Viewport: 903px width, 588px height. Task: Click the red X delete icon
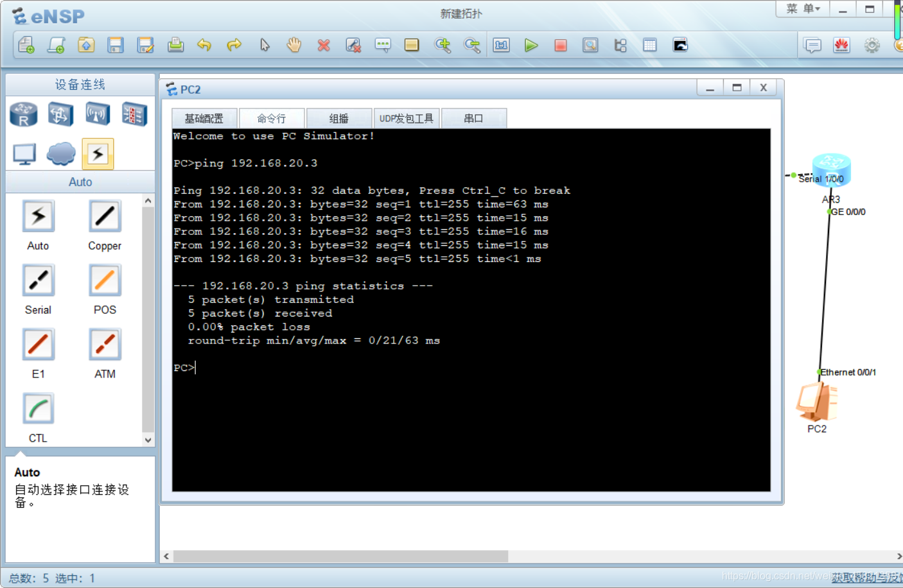click(324, 45)
